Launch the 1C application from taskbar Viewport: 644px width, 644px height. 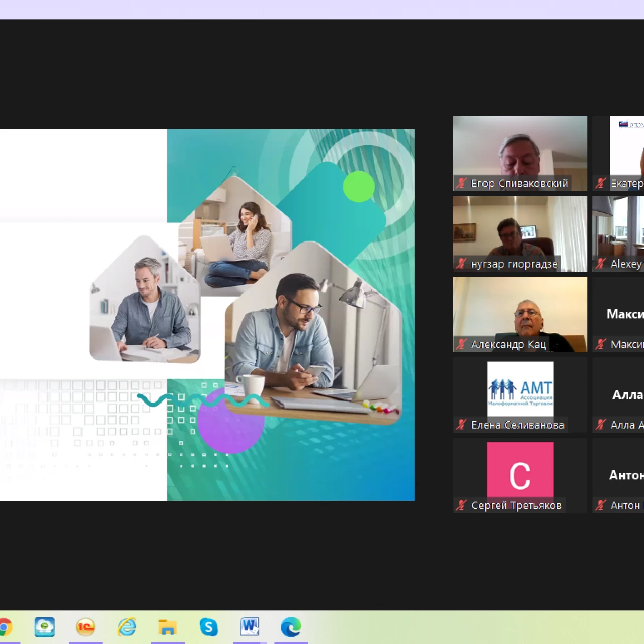pos(86,627)
